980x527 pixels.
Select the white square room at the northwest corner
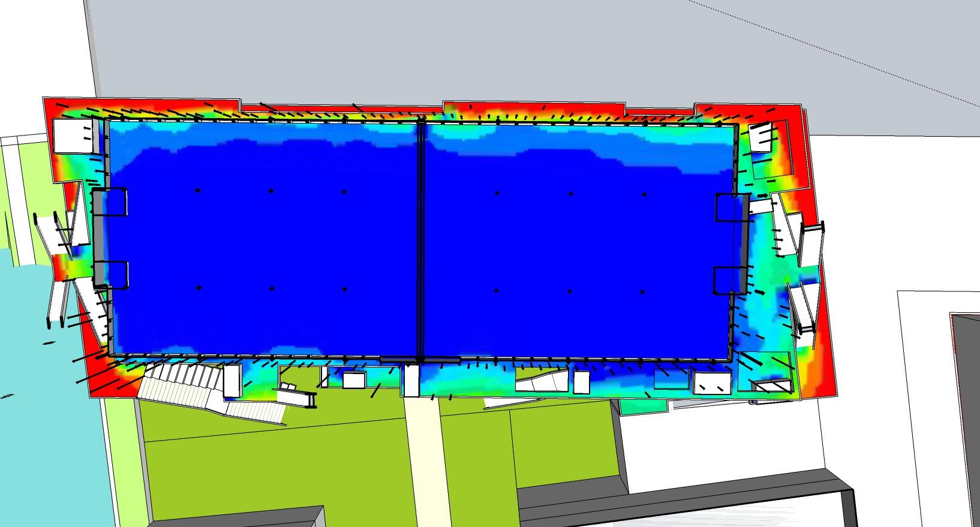(x=72, y=136)
